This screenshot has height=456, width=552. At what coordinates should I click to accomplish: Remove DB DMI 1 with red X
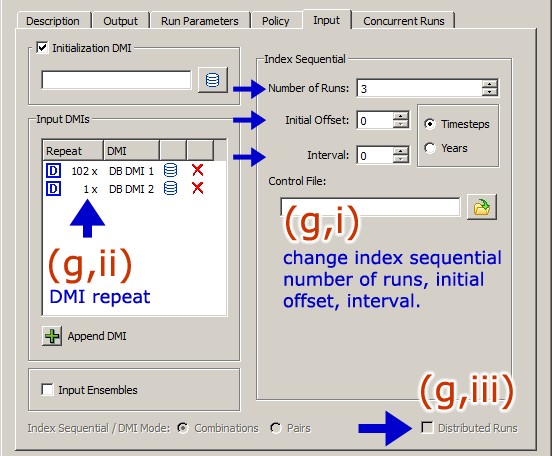pyautogui.click(x=197, y=170)
